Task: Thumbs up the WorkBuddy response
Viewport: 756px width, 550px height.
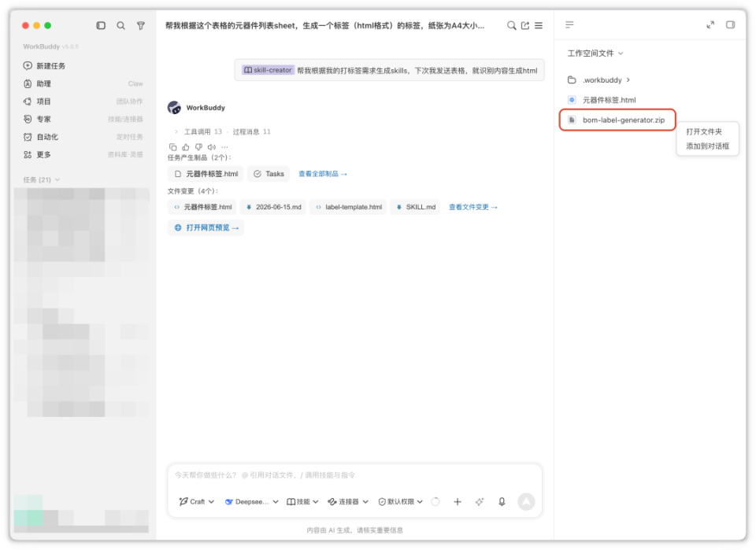Action: click(186, 147)
